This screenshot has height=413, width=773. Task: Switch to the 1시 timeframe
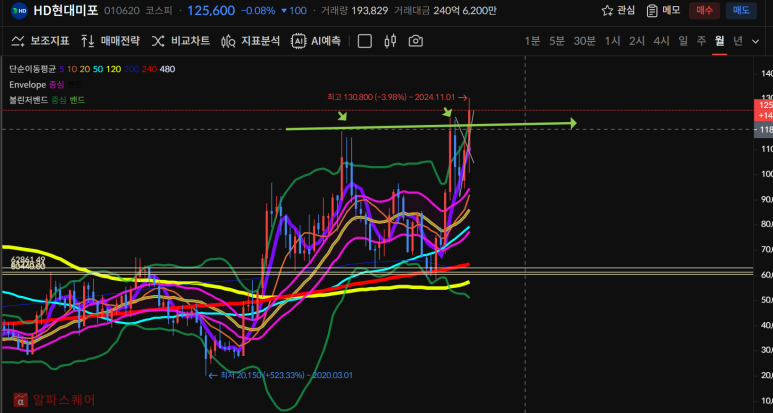[x=612, y=41]
